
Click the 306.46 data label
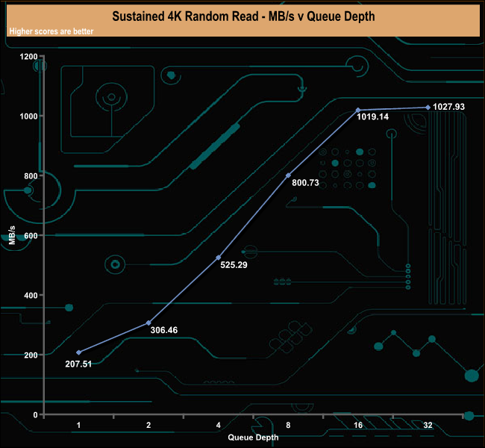pyautogui.click(x=164, y=330)
